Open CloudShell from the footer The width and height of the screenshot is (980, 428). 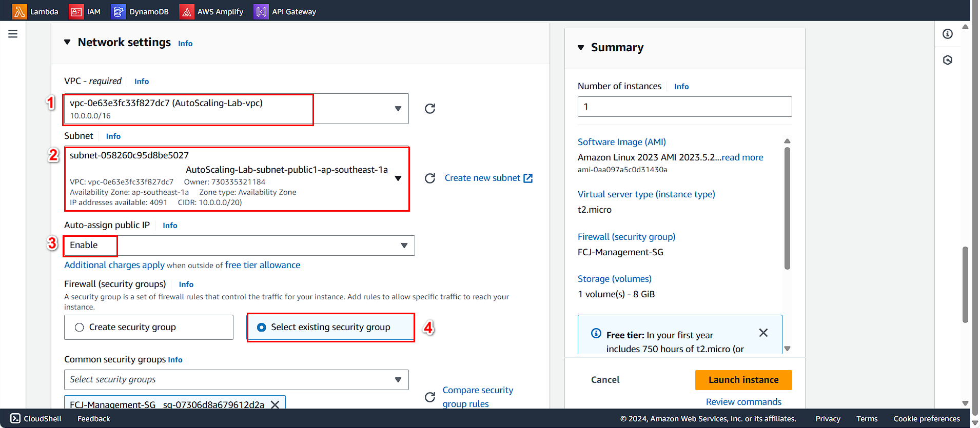[36, 419]
